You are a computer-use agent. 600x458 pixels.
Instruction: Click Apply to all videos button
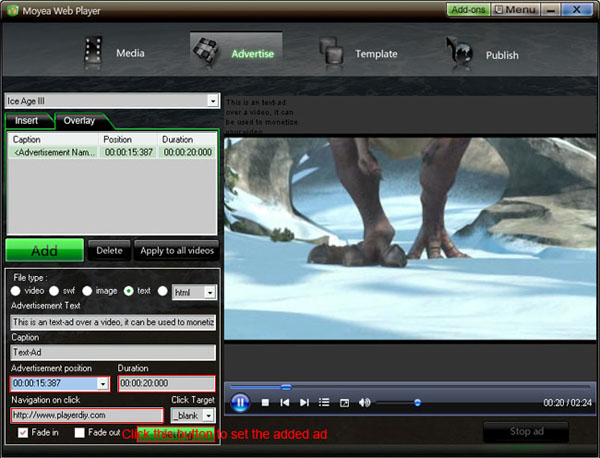pyautogui.click(x=177, y=251)
